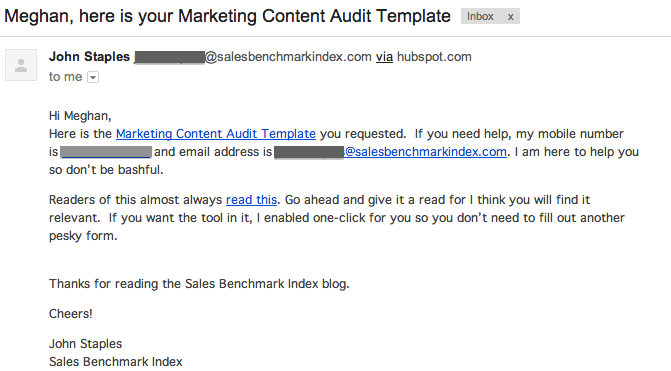This screenshot has height=371, width=671.
Task: Click John Staples name in the signature
Action: click(85, 344)
